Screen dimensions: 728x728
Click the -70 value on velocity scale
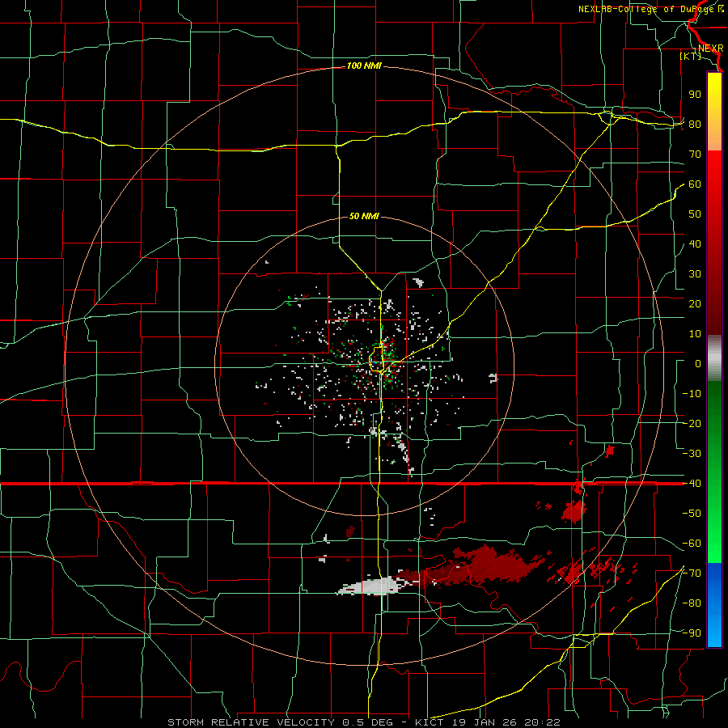click(692, 573)
